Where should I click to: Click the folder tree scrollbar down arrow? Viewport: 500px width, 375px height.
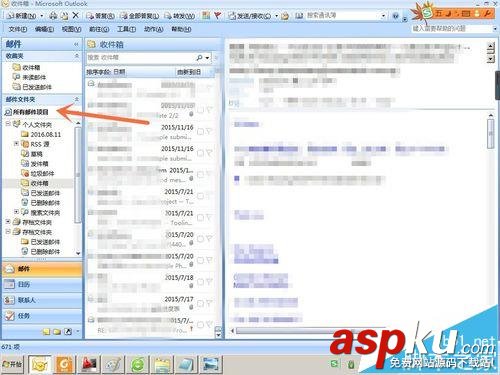78,253
